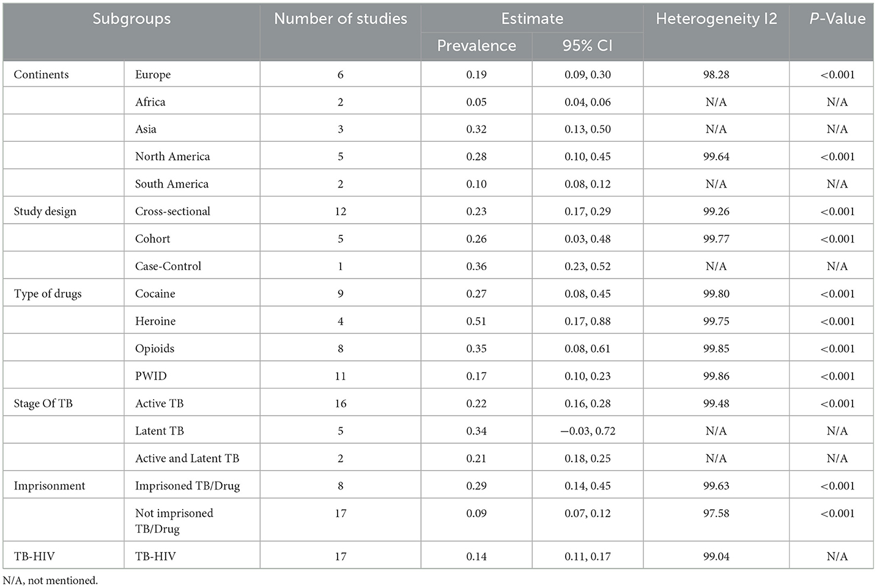Select the Heterogeneity I2 header
877x588 pixels.
716,19
